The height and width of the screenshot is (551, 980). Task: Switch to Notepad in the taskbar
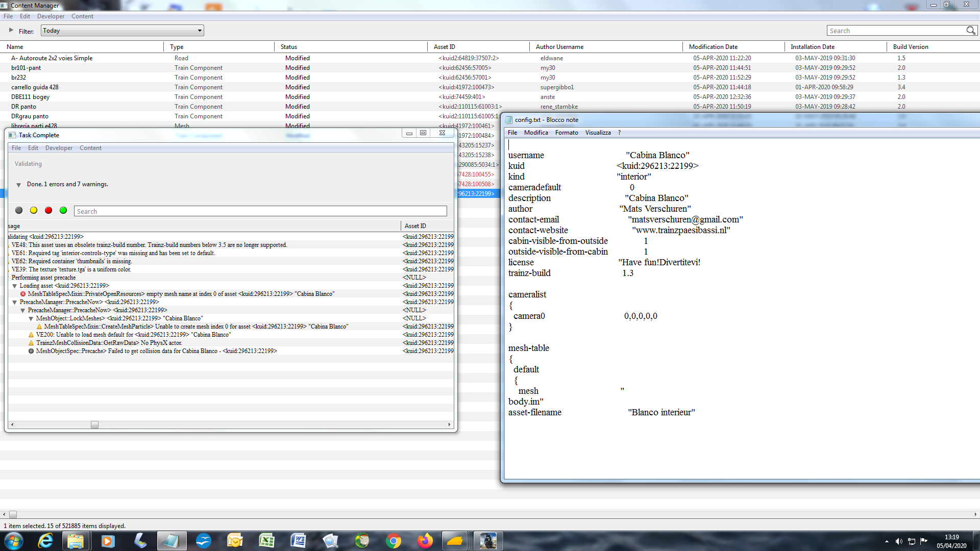171,541
